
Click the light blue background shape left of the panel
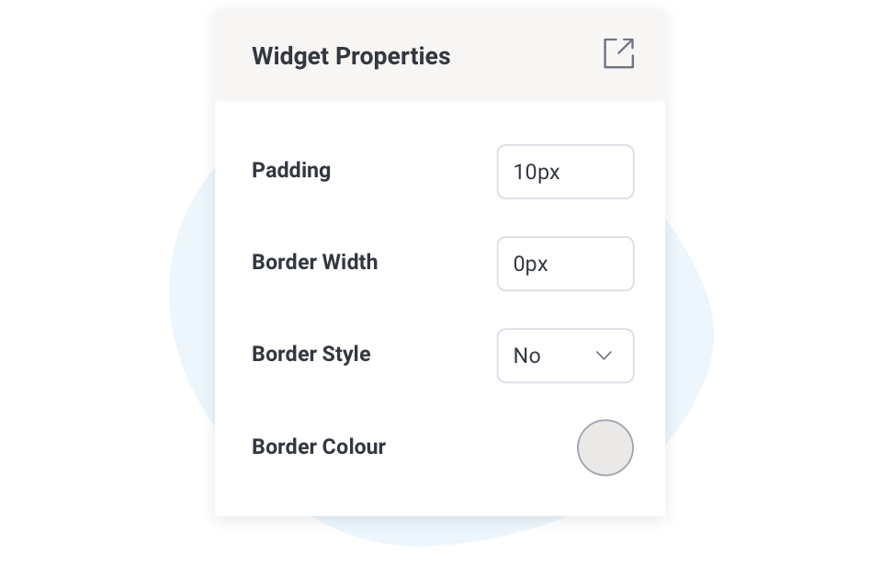[193, 303]
